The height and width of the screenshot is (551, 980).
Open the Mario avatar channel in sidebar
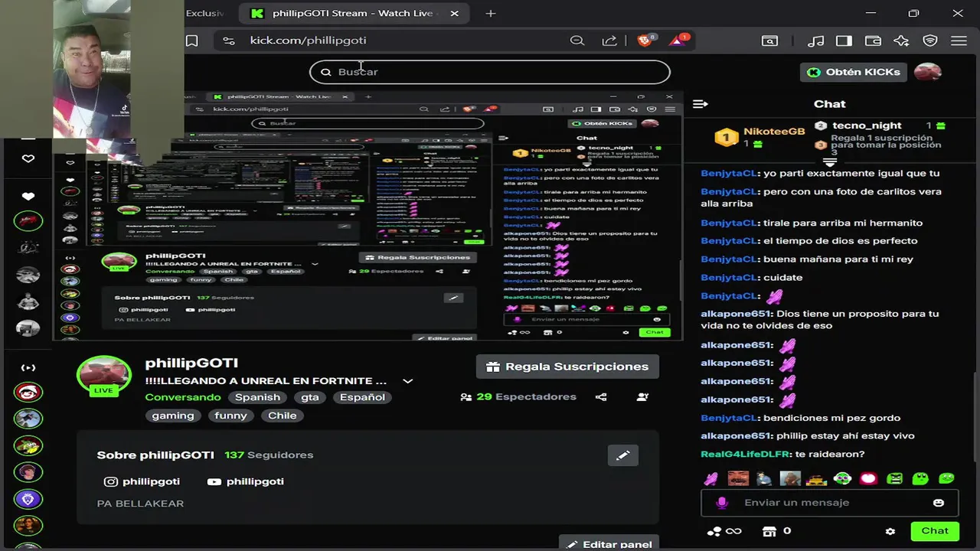(x=28, y=393)
